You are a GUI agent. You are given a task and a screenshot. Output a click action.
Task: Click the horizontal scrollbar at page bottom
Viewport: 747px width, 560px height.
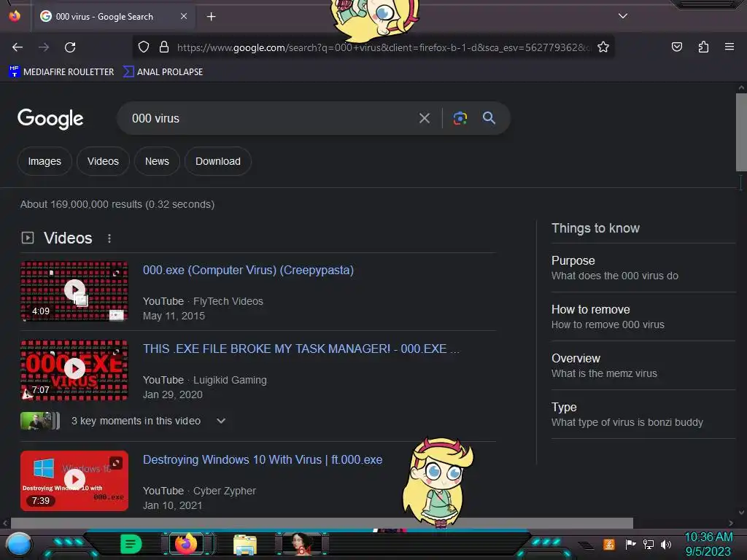click(x=322, y=523)
